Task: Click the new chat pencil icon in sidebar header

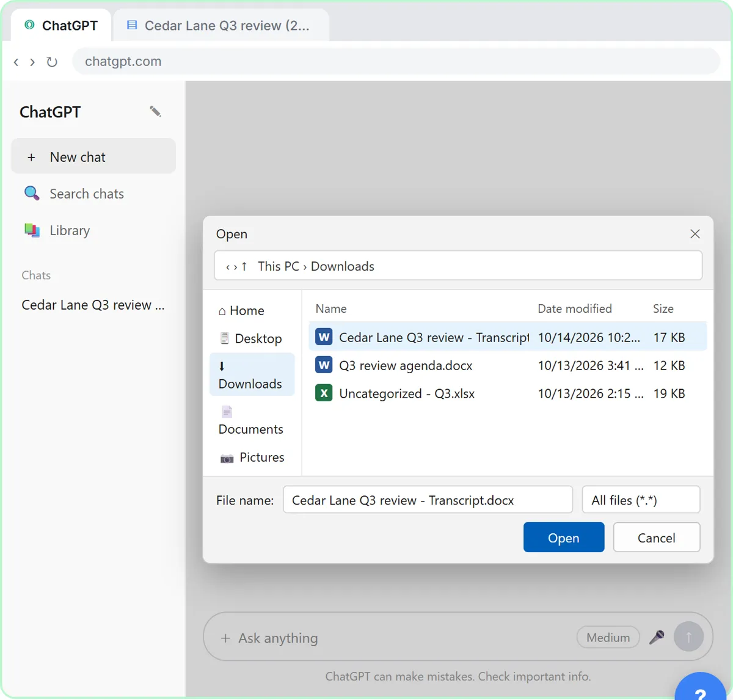Action: coord(155,111)
